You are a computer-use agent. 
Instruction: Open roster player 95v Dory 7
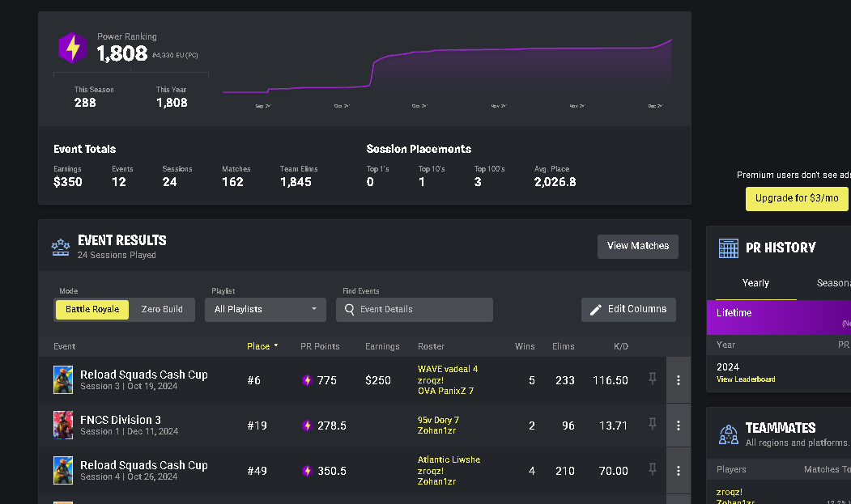click(x=438, y=420)
